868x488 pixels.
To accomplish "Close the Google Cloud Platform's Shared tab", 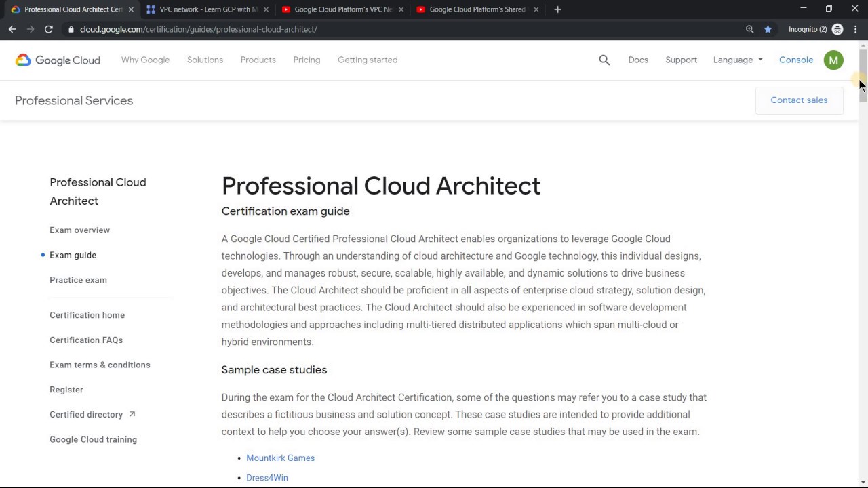I will (x=536, y=9).
